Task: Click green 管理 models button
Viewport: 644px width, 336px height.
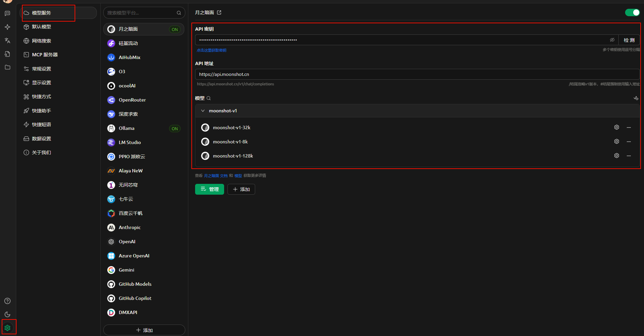Action: [x=210, y=189]
